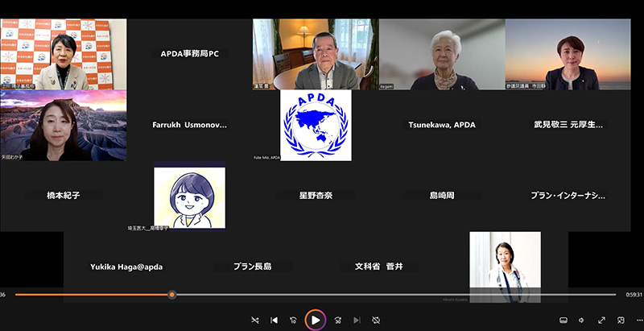644x331 pixels.
Task: Go to the previous track
Action: pos(275,321)
